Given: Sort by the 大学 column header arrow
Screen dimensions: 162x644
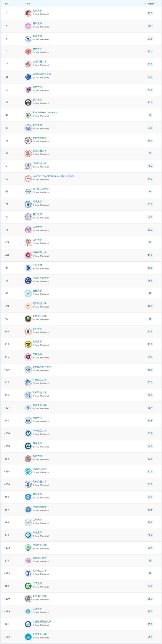Looking at the screenshot, I should (25, 4).
